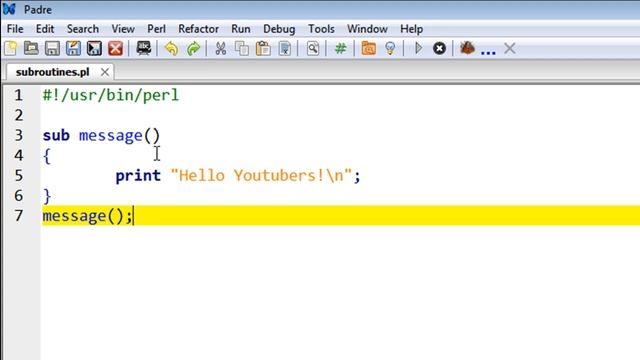The image size is (640, 360).
Task: Click the Cut scissors icon
Action: tap(221, 49)
